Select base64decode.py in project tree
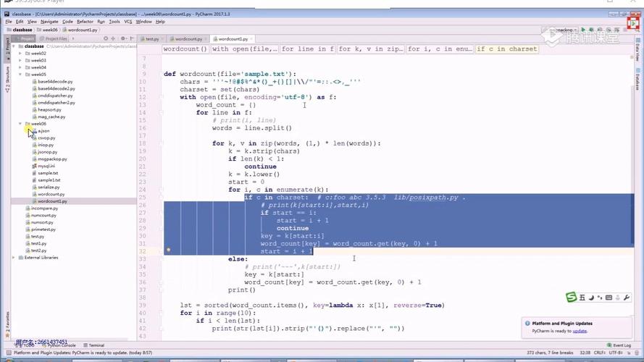The height and width of the screenshot is (362, 644). pyautogui.click(x=54, y=82)
